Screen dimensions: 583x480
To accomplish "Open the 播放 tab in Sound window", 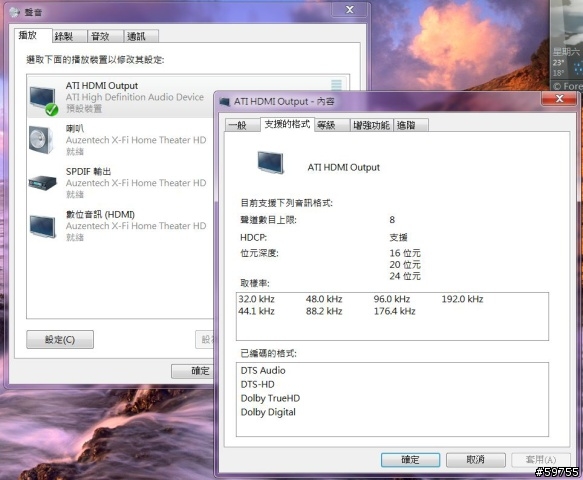I will coord(33,35).
